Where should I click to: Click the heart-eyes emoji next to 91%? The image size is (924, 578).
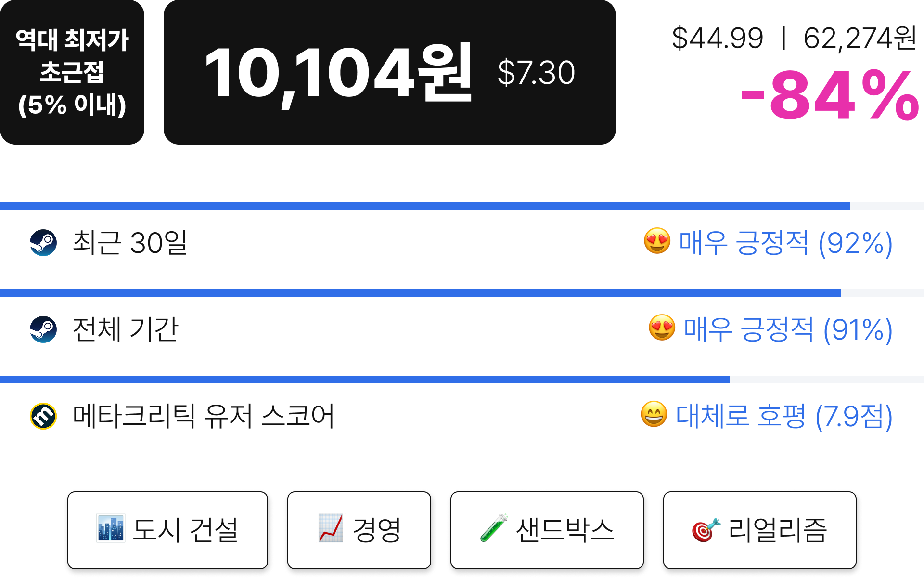coord(662,328)
